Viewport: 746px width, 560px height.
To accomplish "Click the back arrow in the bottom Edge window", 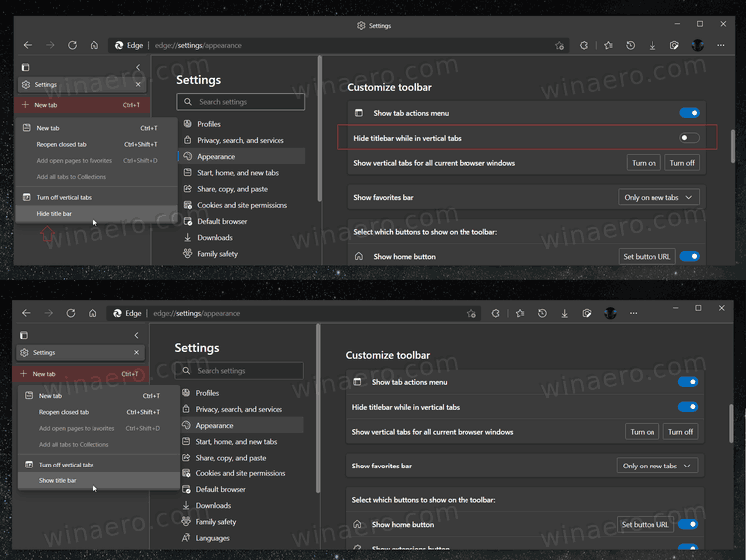I will [x=26, y=313].
